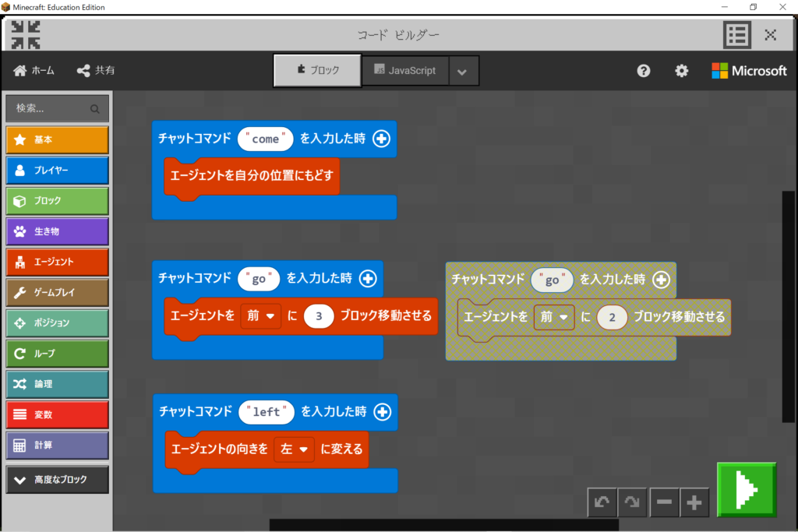This screenshot has height=532, width=798.
Task: Open direction dropdown 前 in blue go block
Action: pos(261,316)
